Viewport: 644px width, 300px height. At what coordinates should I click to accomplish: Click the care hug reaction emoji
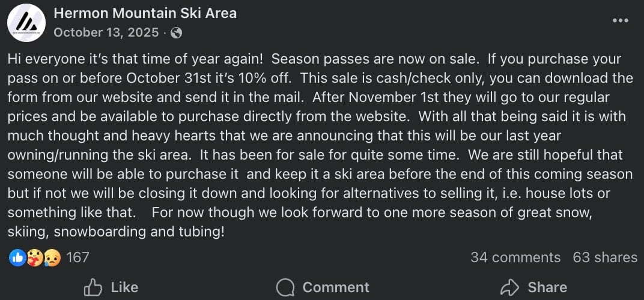(35, 258)
